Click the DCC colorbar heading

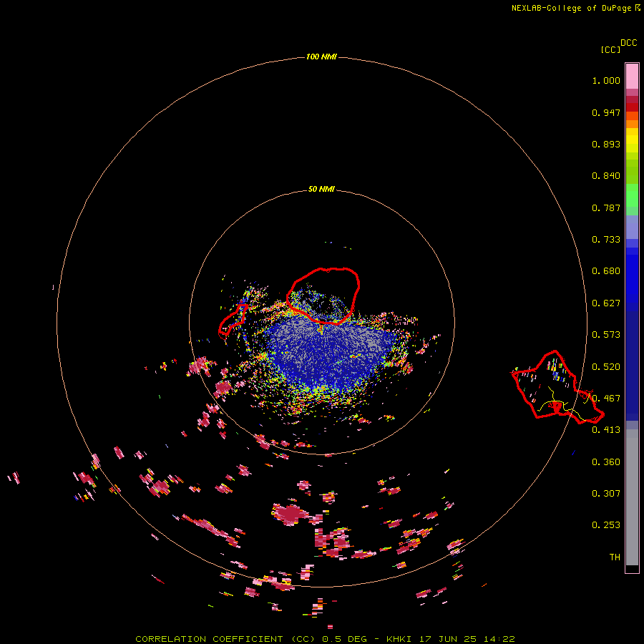pyautogui.click(x=629, y=43)
